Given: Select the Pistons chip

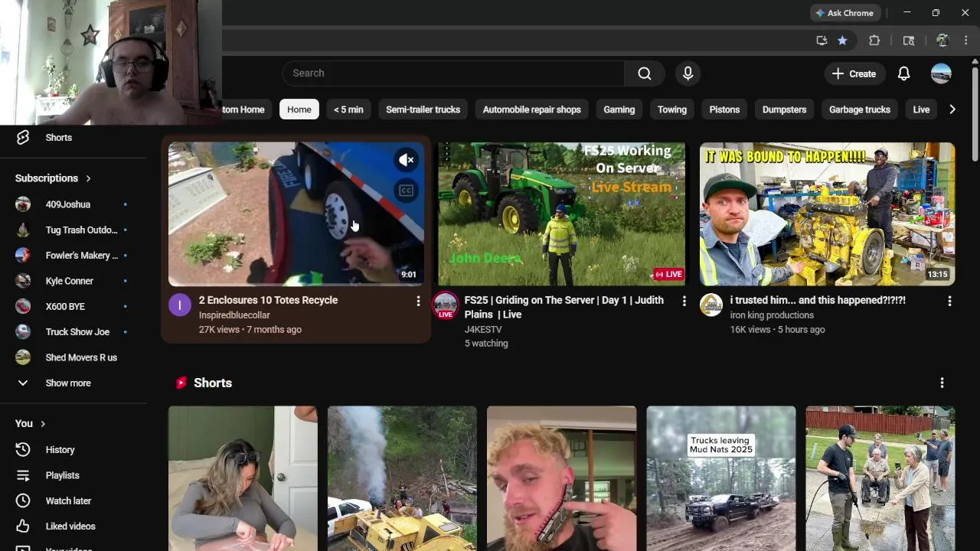Looking at the screenshot, I should tap(724, 109).
